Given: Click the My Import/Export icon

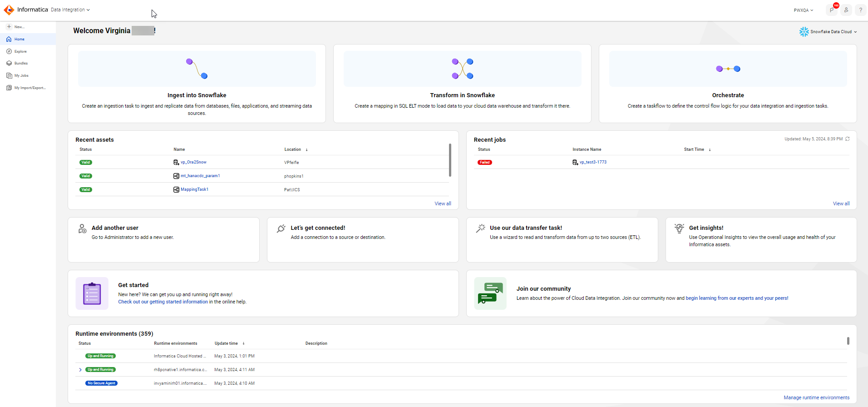Looking at the screenshot, I should (x=9, y=88).
